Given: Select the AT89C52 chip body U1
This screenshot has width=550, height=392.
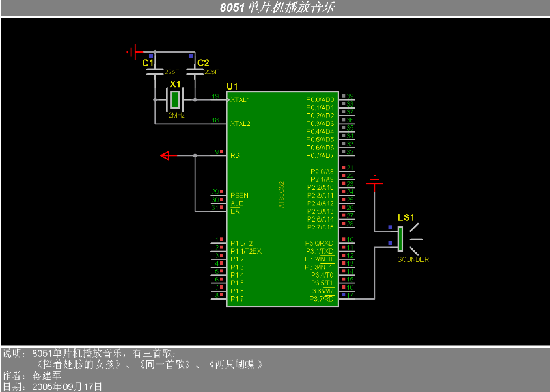Looking at the screenshot, I should (282, 200).
